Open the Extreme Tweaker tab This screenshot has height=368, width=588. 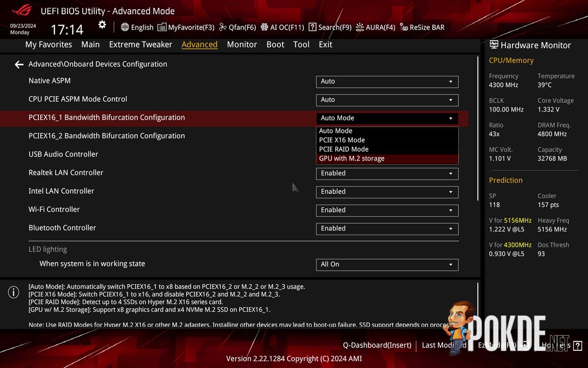tap(141, 44)
